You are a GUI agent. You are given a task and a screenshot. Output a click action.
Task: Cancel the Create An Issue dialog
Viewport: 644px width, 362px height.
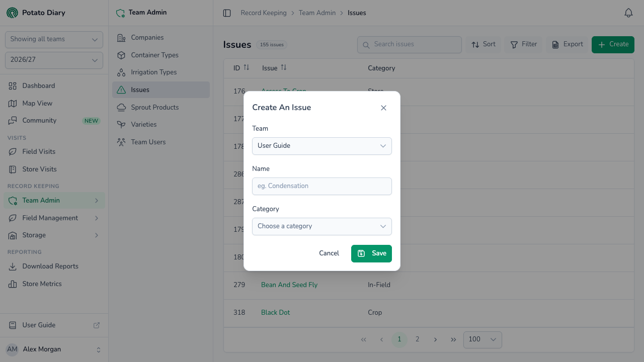coord(329,253)
